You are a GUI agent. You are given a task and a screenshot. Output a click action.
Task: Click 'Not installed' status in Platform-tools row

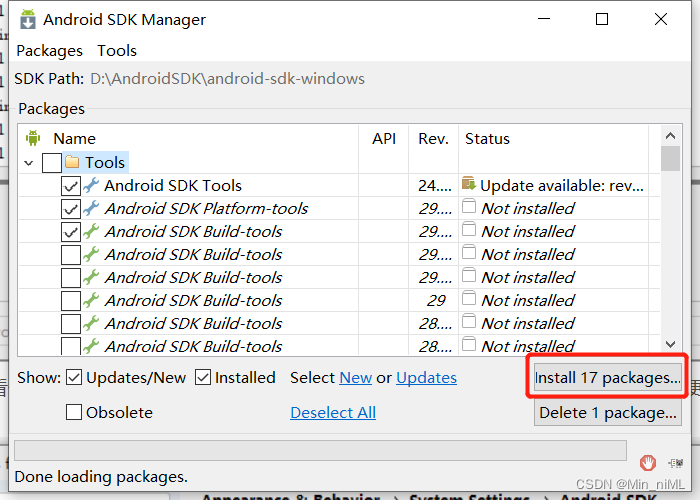click(x=528, y=208)
